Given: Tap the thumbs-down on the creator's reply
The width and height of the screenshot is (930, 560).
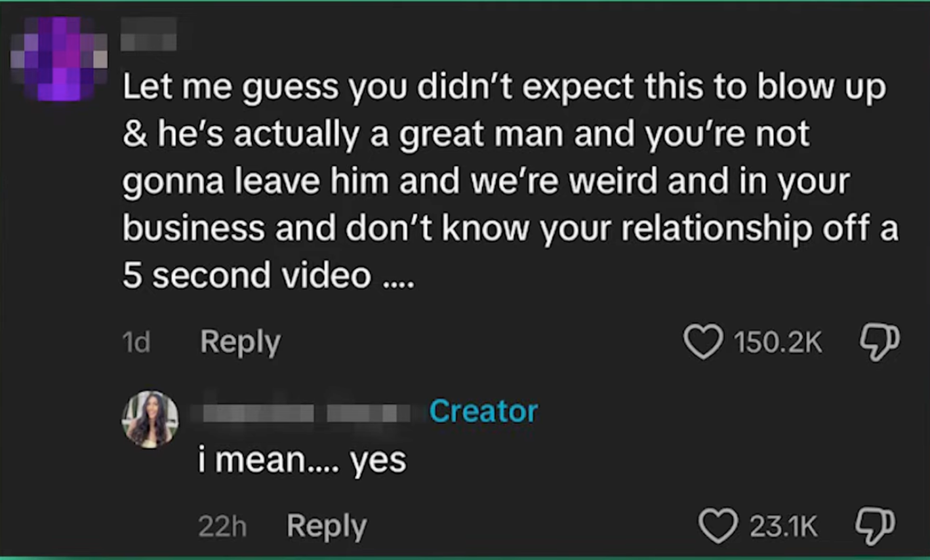Looking at the screenshot, I should pyautogui.click(x=875, y=525).
